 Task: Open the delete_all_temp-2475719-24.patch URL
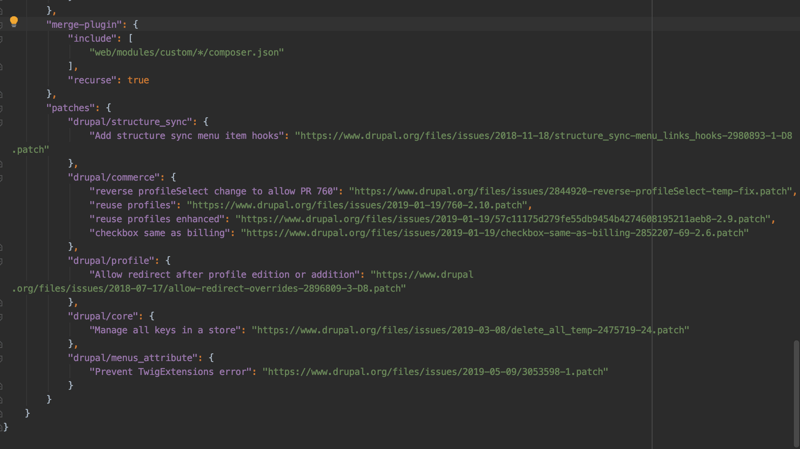470,330
